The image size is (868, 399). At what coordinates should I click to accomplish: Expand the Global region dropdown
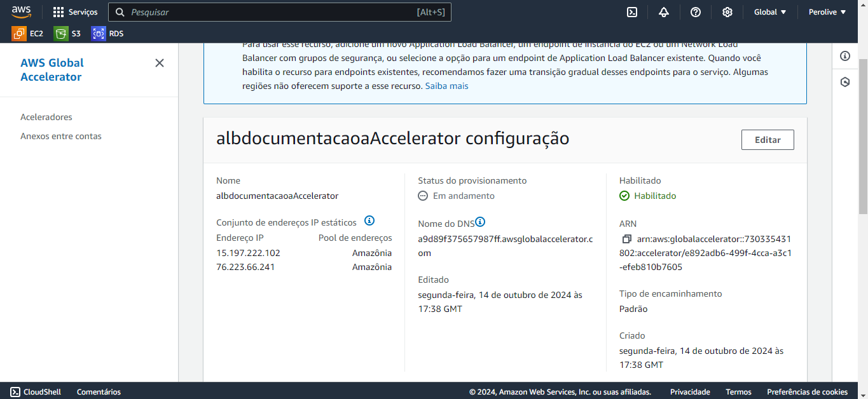coord(770,12)
